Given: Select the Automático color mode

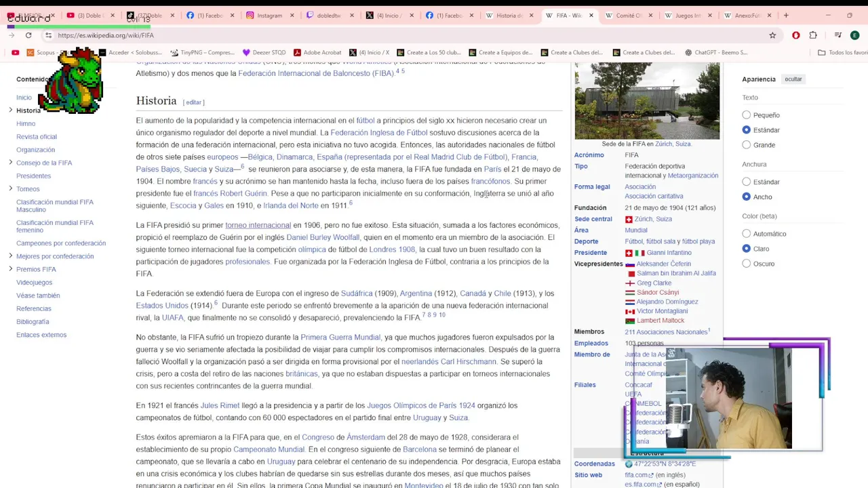Looking at the screenshot, I should coord(747,234).
